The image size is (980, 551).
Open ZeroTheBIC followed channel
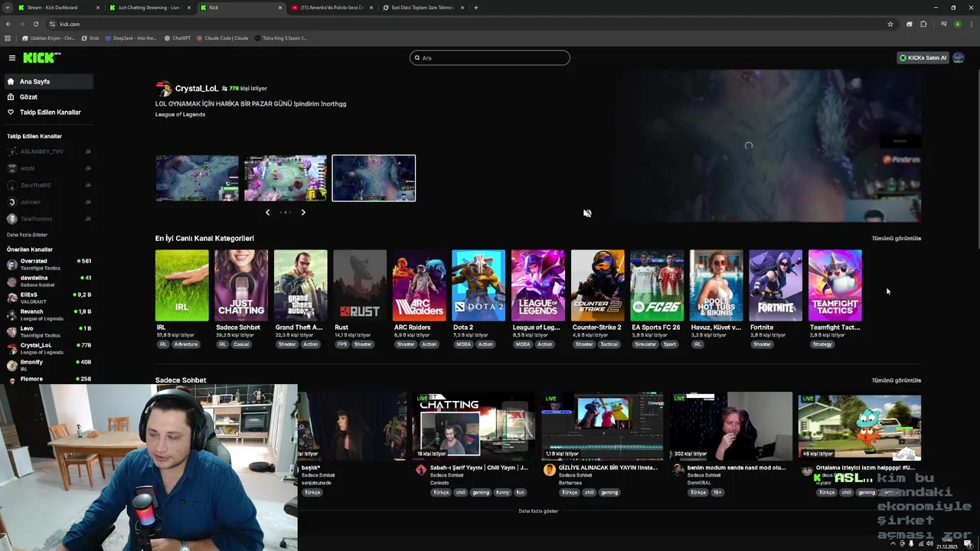pos(47,185)
